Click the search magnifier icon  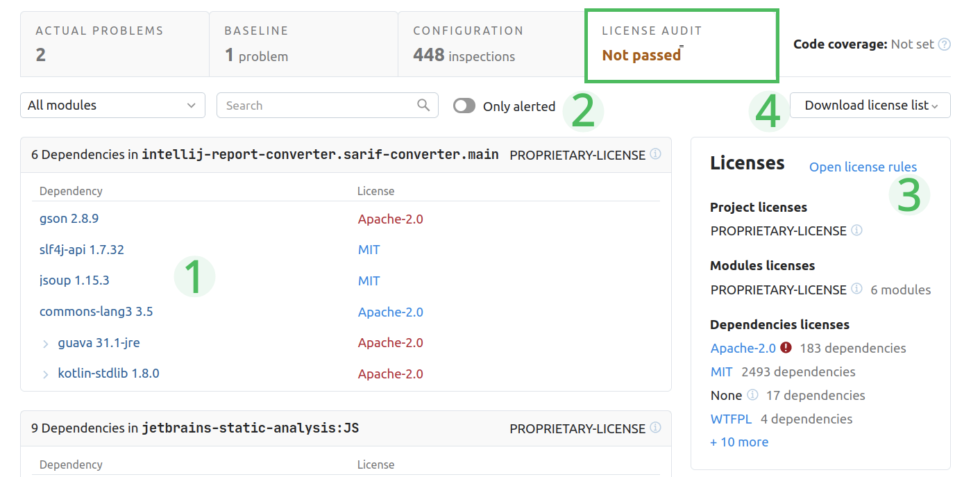click(x=423, y=106)
